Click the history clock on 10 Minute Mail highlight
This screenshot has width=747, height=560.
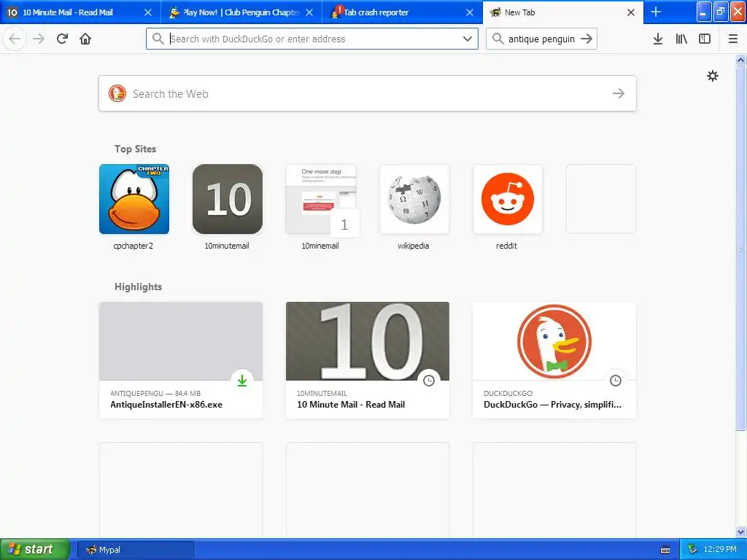[429, 381]
